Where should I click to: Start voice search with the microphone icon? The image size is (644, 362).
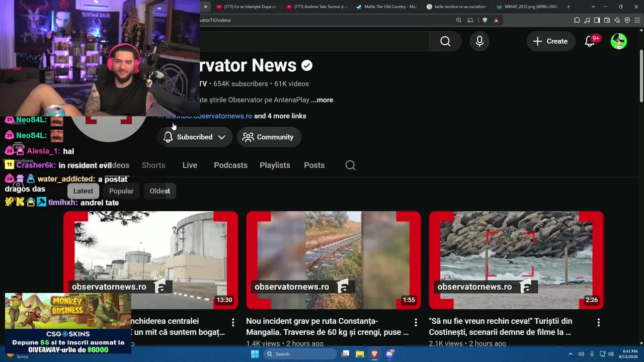[x=479, y=41]
